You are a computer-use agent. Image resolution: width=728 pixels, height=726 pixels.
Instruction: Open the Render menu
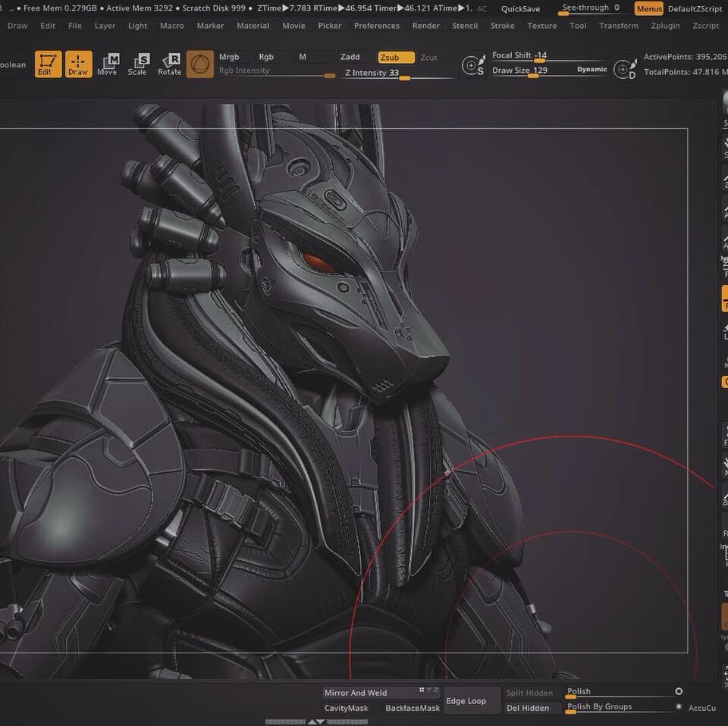tap(425, 26)
